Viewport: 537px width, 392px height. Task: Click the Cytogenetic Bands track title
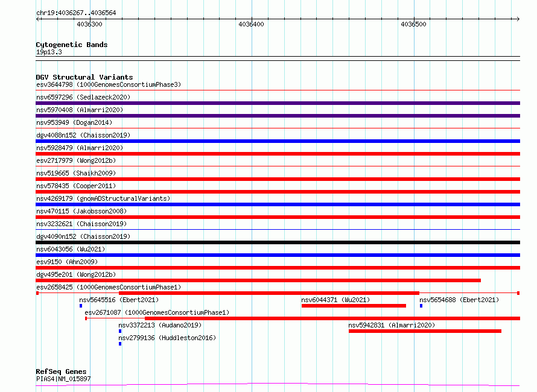(72, 45)
